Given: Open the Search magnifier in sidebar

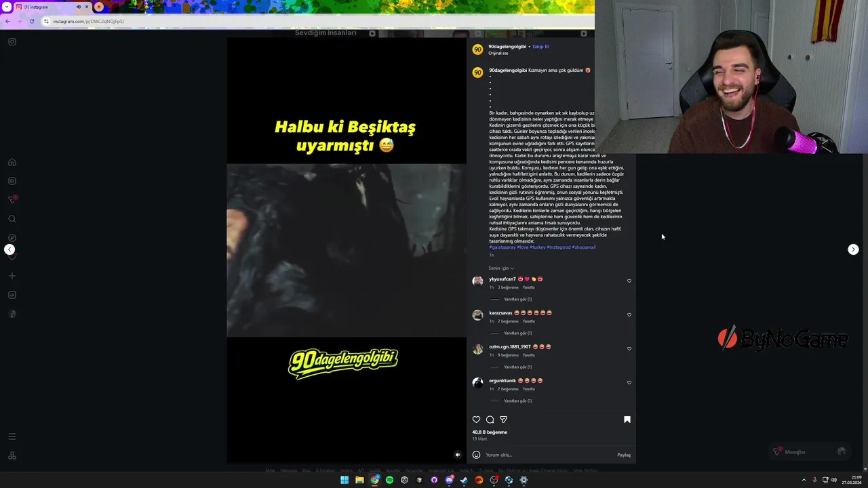Looking at the screenshot, I should [x=12, y=219].
